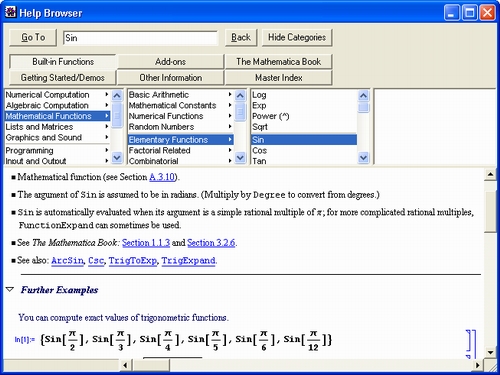Select Log in the function list
This screenshot has width=500, height=375.
coord(304,95)
